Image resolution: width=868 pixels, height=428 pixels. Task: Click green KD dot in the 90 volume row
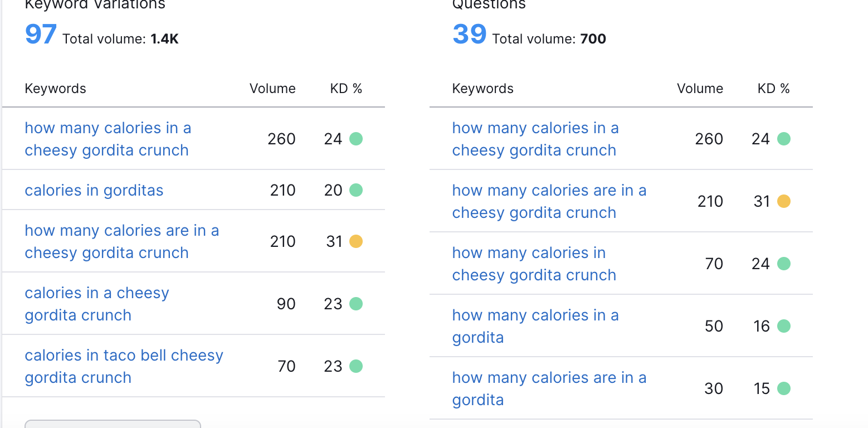pyautogui.click(x=355, y=304)
